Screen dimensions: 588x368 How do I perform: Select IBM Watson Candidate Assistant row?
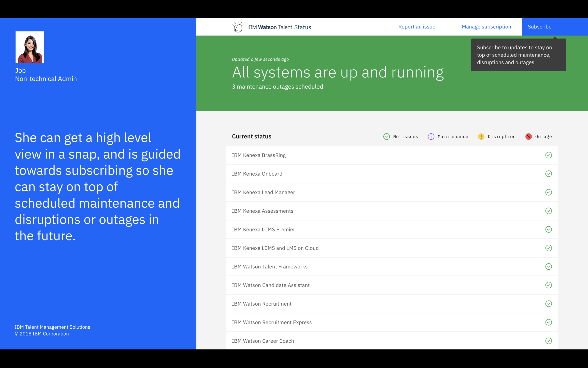click(392, 285)
